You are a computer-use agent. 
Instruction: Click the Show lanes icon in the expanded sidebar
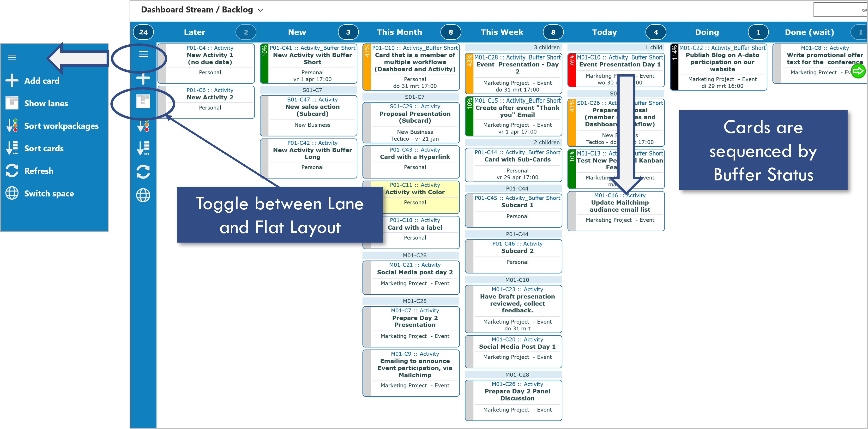tap(12, 103)
